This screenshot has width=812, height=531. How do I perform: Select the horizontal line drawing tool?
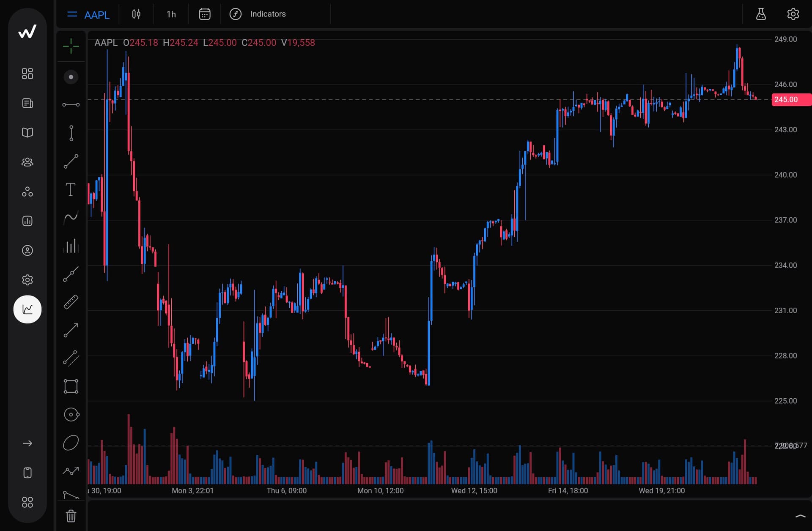click(71, 105)
